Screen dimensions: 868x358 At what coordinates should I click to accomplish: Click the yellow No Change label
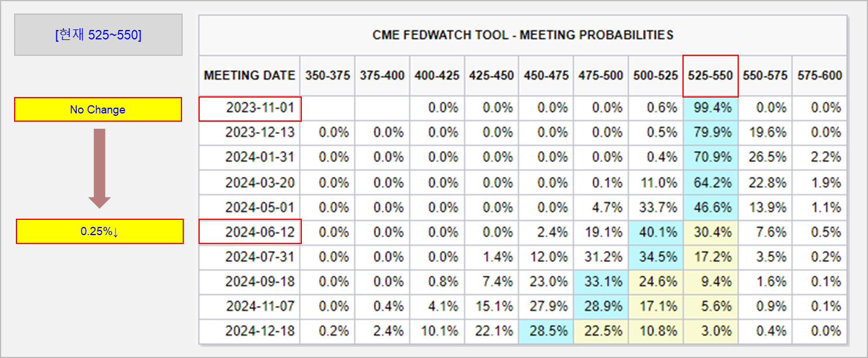coord(98,110)
